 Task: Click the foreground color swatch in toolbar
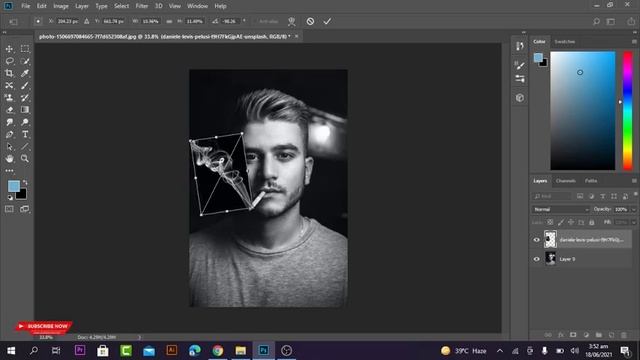[13, 186]
